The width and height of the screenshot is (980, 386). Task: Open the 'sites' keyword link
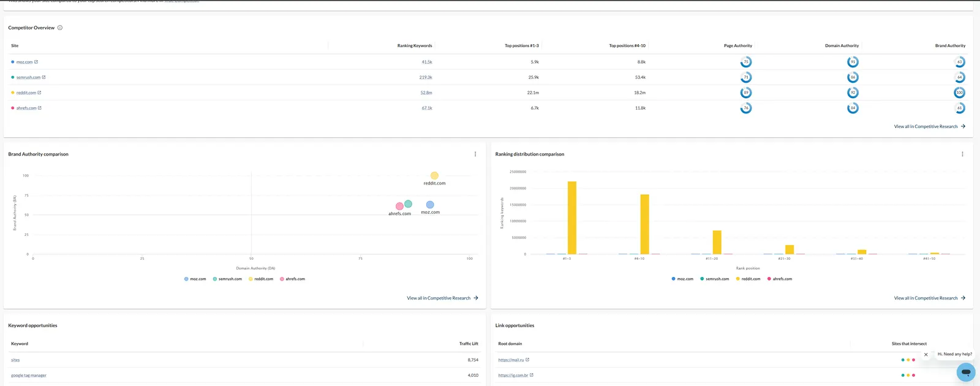pos(15,360)
